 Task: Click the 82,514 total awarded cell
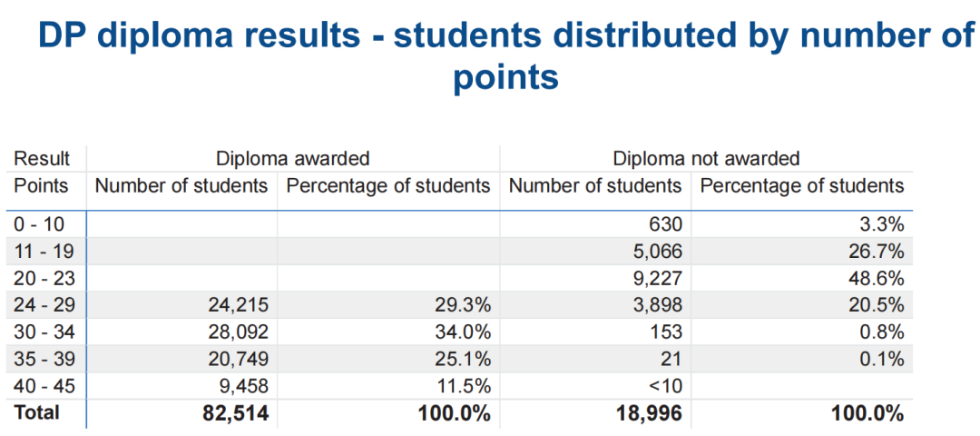[235, 413]
